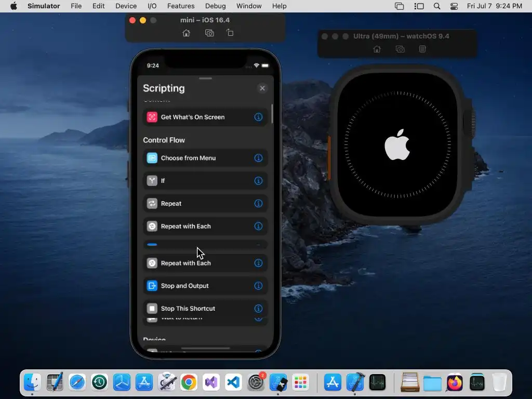
Task: Add the Stop and Output action
Action: click(x=205, y=286)
